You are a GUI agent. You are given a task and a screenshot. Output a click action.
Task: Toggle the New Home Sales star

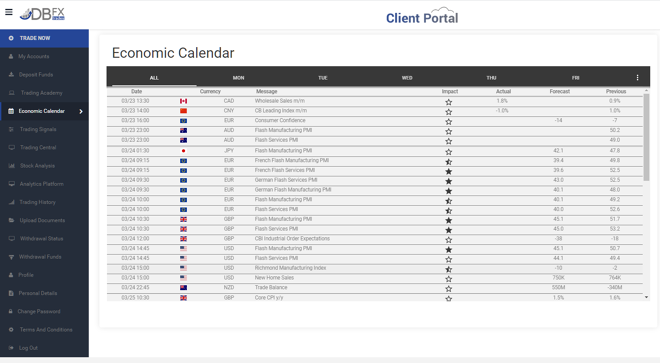tap(449, 279)
